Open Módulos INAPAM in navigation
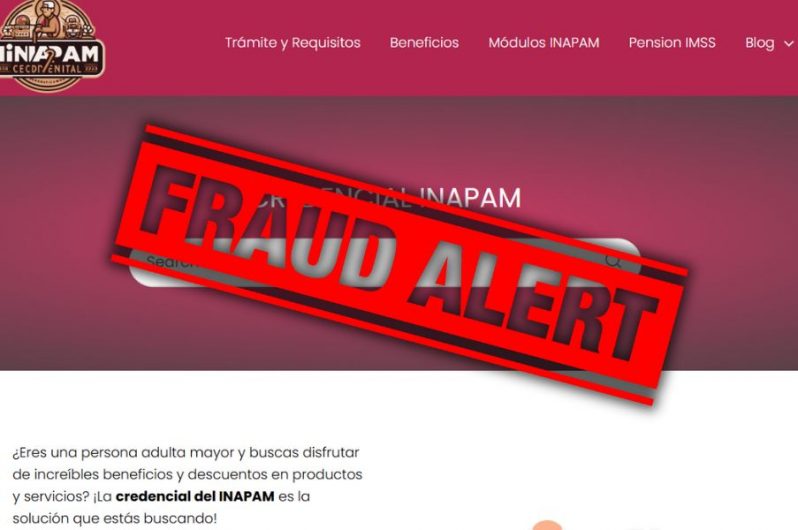798x530 pixels. pos(544,43)
